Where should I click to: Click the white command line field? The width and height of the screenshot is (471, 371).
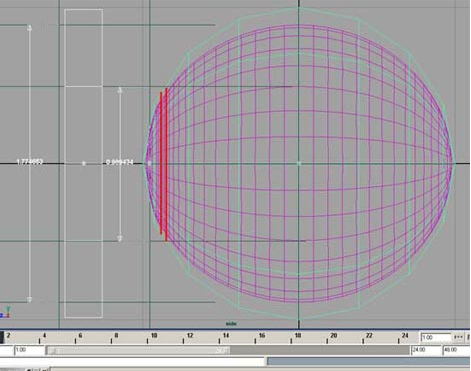point(133,361)
